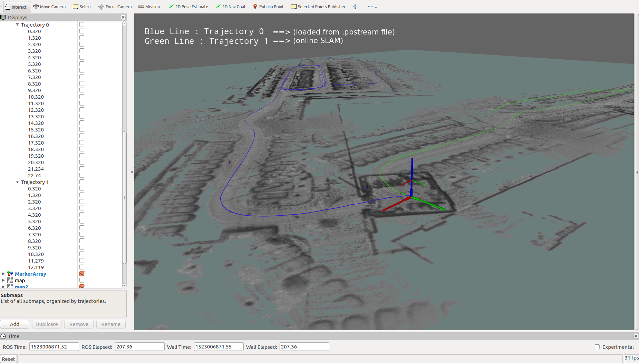639x364 pixels.
Task: Enable the MarkerArray visibility checkbox
Action: tap(81, 274)
